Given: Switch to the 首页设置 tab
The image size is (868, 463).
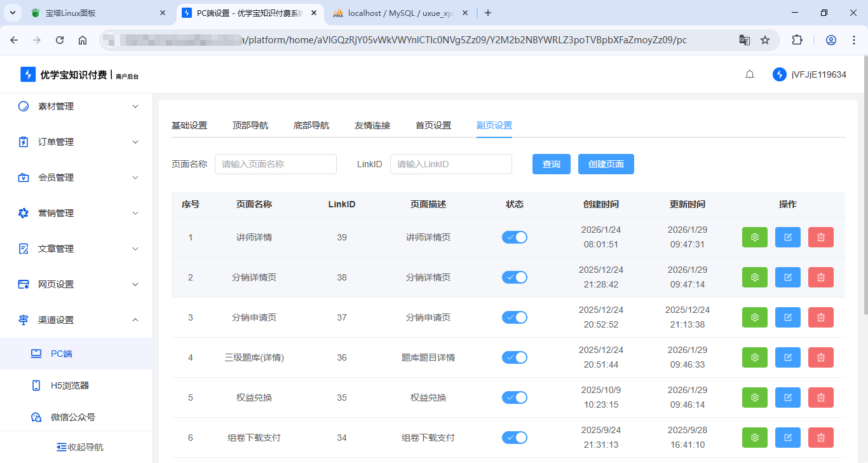Looking at the screenshot, I should (x=433, y=125).
